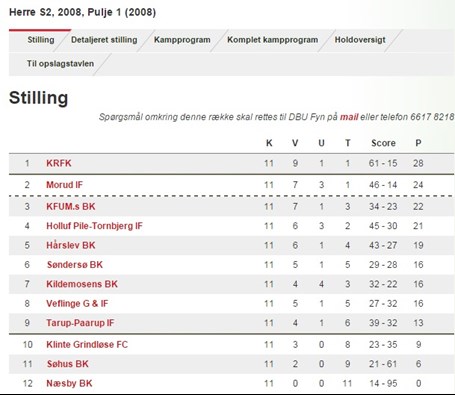Open Veflinge G & IF page
455x395 pixels.
tap(77, 303)
